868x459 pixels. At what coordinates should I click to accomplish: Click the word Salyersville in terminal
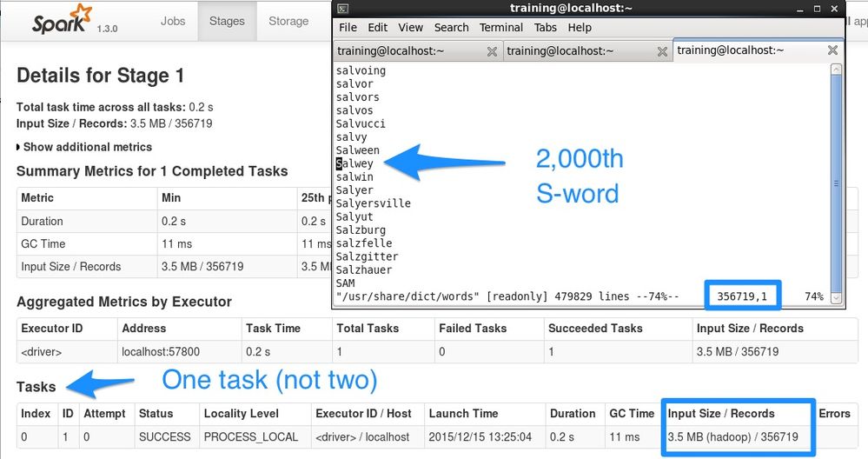point(374,203)
